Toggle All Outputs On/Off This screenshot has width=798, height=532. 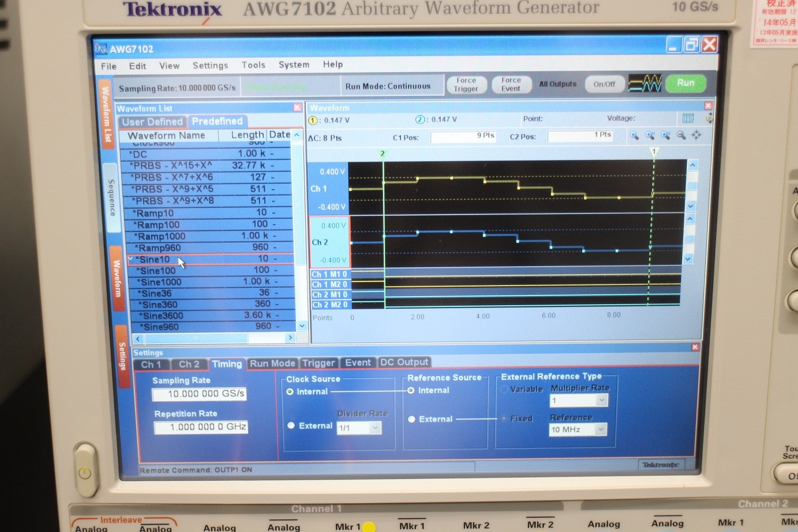pyautogui.click(x=604, y=84)
